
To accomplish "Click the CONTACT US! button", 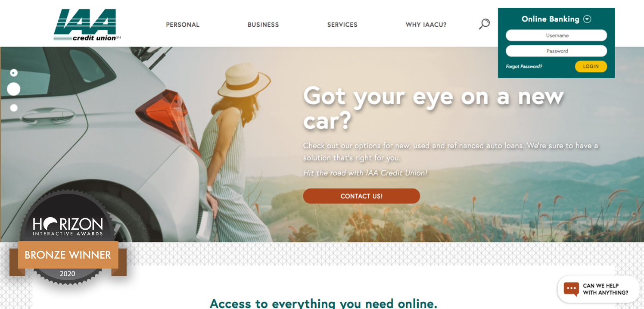I will 361,196.
